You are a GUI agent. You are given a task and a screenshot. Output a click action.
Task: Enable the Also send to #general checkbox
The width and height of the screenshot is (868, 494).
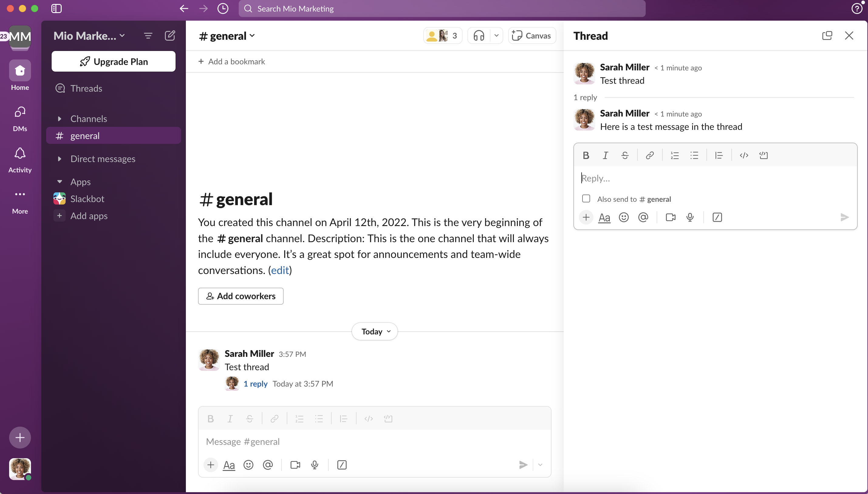[586, 198]
